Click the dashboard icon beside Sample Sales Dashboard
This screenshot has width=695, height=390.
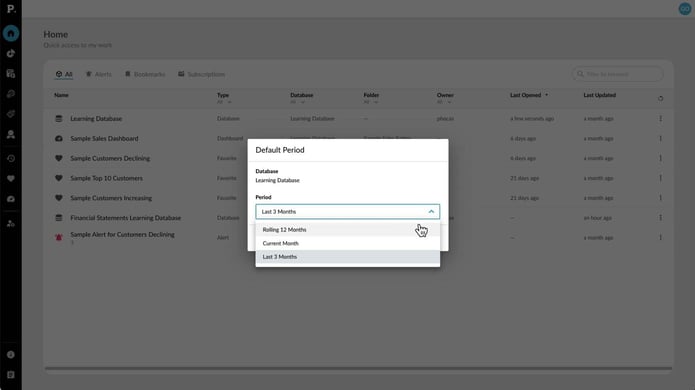(x=59, y=139)
